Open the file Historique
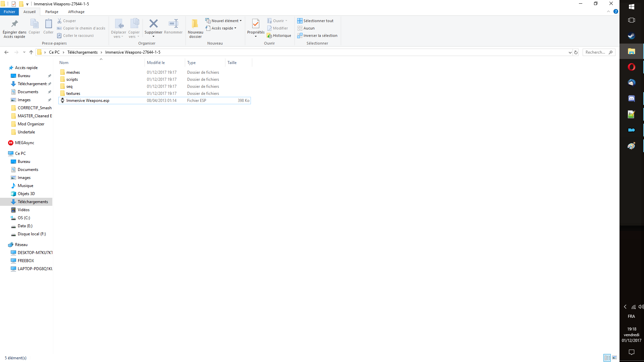The height and width of the screenshot is (362, 644). point(279,36)
